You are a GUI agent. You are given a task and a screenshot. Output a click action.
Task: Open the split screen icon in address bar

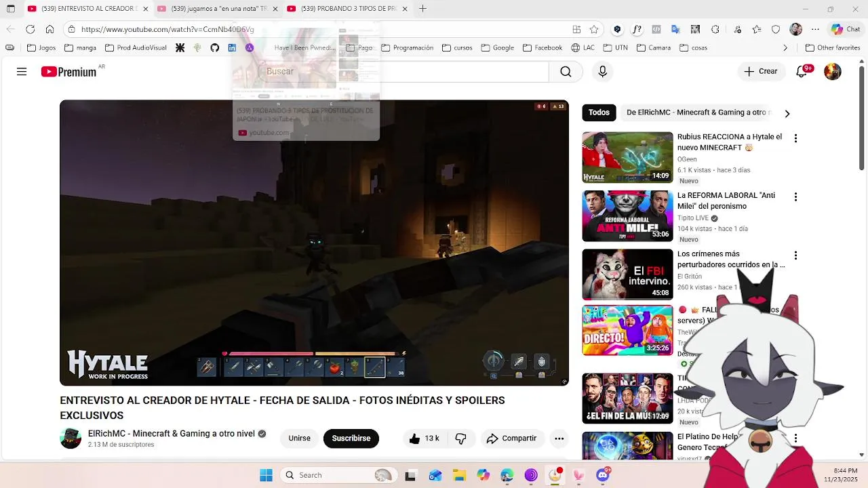[x=576, y=29]
